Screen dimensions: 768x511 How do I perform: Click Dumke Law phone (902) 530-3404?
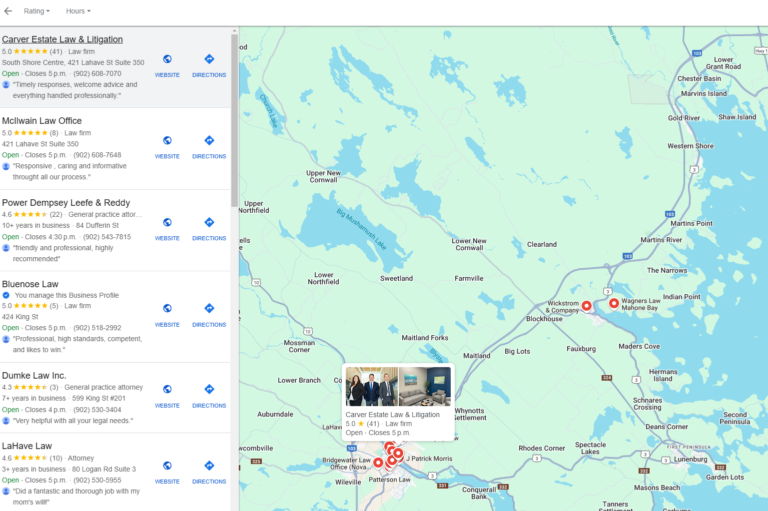point(97,410)
